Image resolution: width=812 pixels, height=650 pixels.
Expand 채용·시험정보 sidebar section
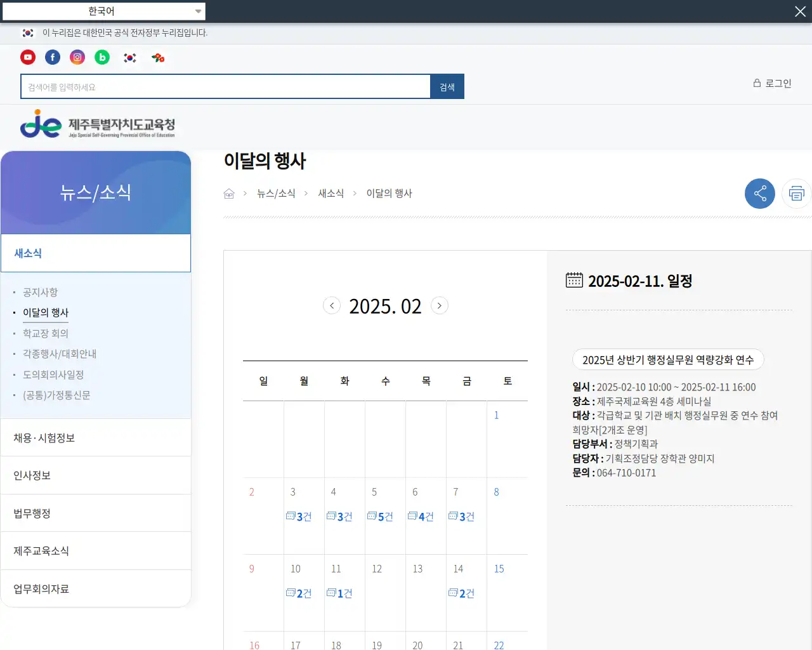point(96,438)
